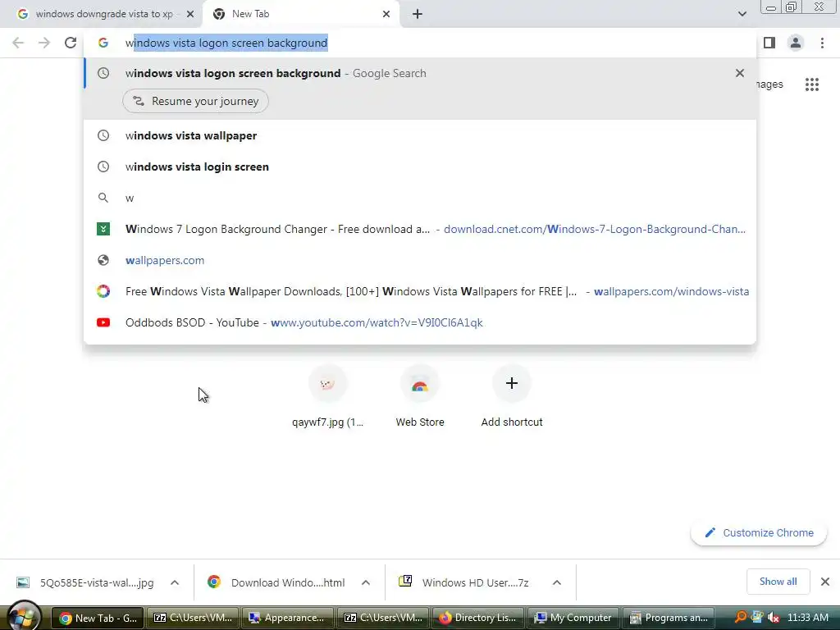Click the 7z archive download file icon

[x=405, y=581]
